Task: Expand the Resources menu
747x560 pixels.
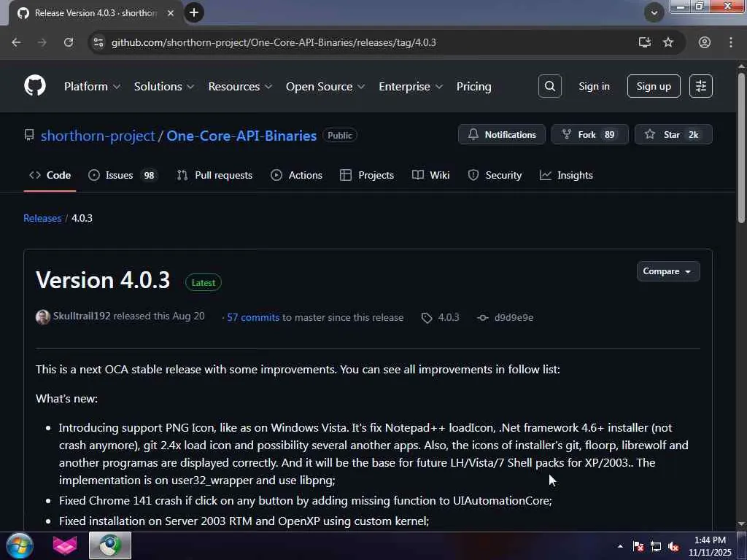Action: pyautogui.click(x=240, y=87)
